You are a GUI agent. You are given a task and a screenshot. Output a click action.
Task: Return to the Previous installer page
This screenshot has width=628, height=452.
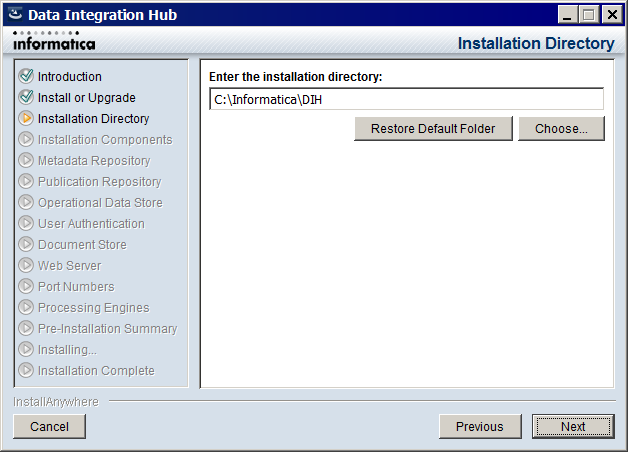coord(480,426)
